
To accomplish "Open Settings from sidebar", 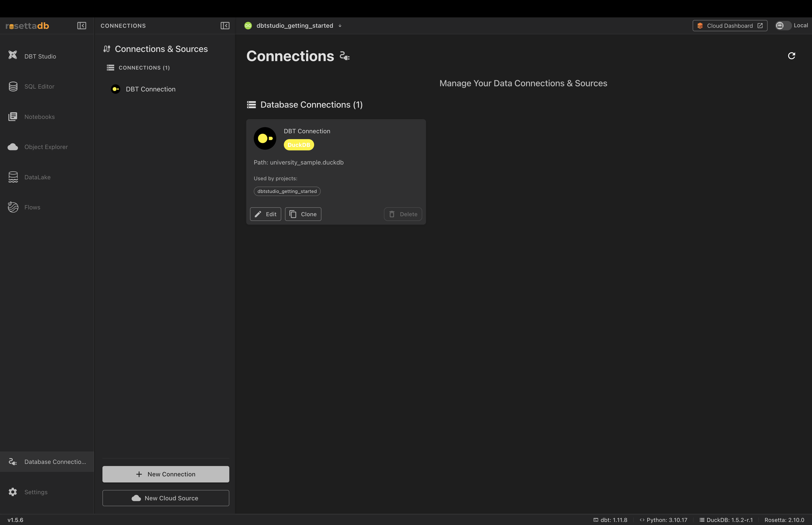I will [47, 492].
